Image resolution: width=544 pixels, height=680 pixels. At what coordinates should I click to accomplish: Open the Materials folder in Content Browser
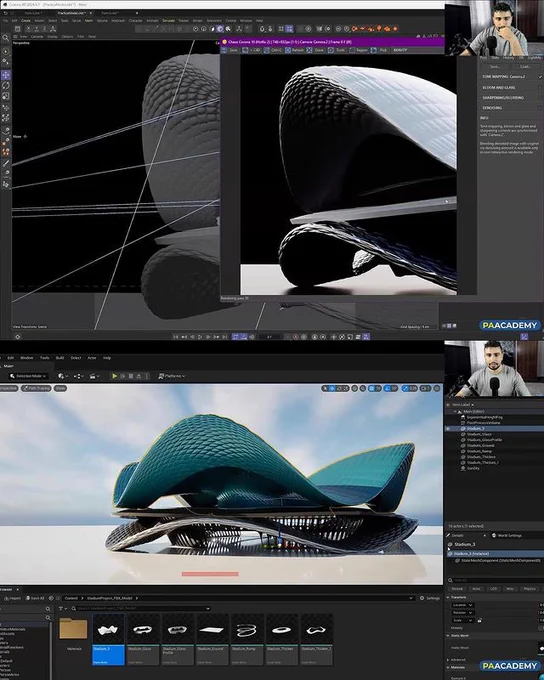[73, 629]
